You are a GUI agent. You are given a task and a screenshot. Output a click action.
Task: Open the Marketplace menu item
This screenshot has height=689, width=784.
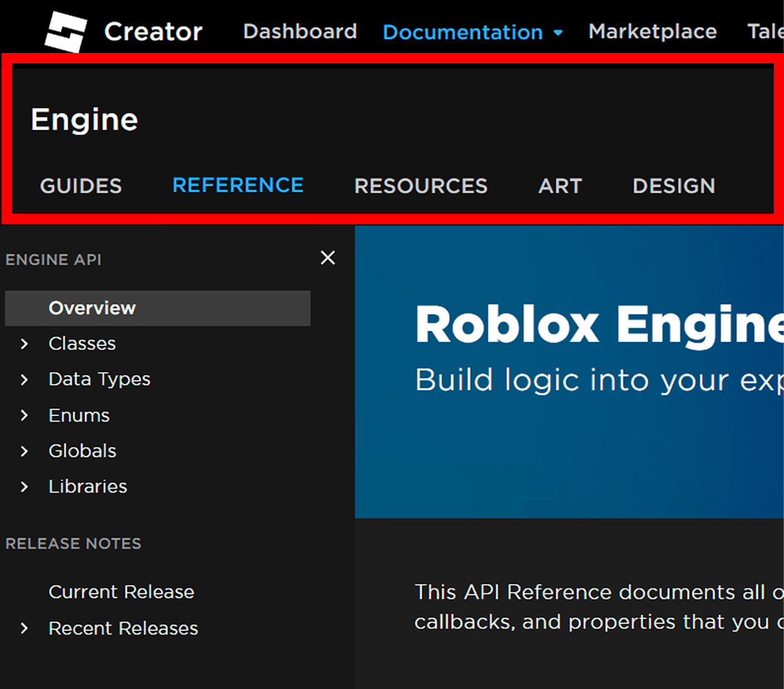(652, 31)
